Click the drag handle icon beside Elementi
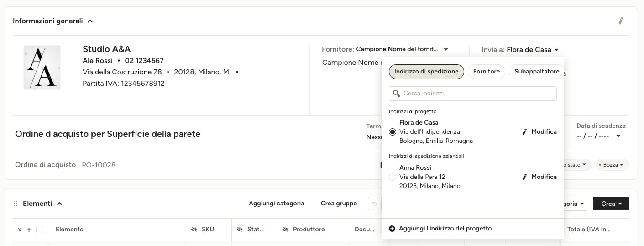 click(x=16, y=204)
